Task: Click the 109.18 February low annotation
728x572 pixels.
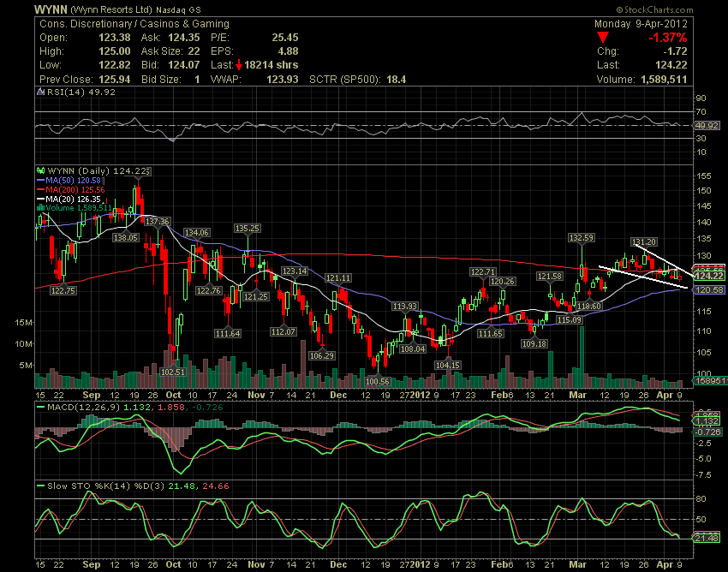Action: pyautogui.click(x=534, y=343)
